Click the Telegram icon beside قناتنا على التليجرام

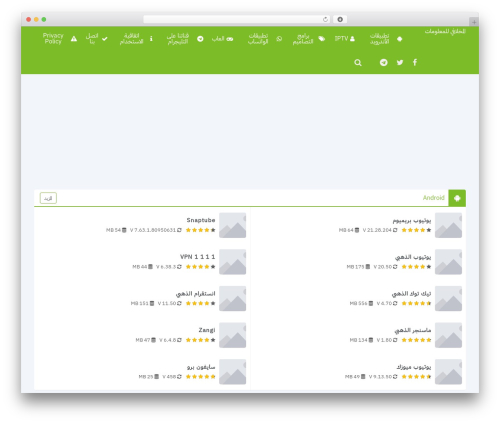(x=200, y=39)
